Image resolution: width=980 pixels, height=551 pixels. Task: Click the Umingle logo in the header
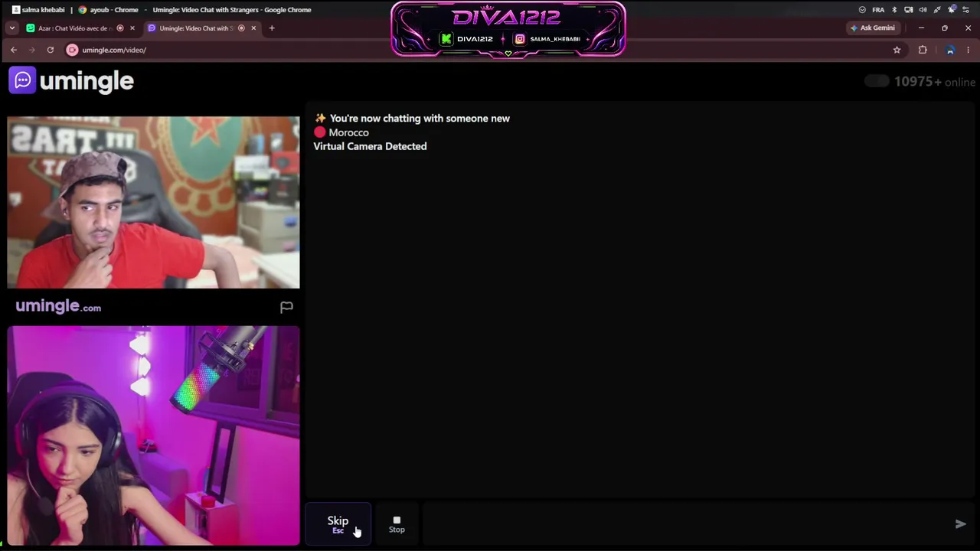point(72,80)
